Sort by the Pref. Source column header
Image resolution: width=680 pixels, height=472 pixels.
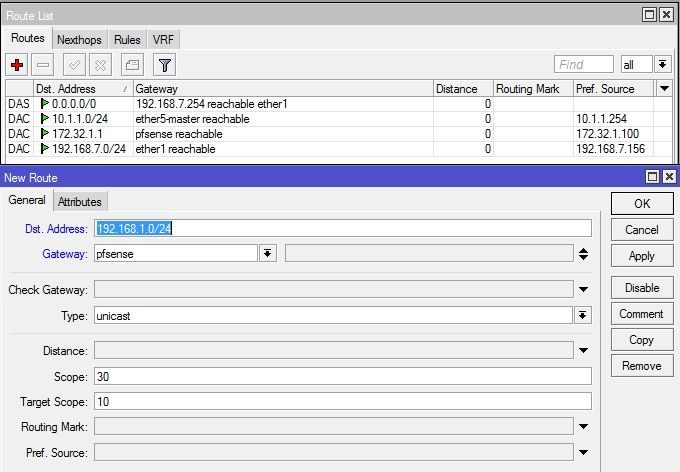pos(614,88)
